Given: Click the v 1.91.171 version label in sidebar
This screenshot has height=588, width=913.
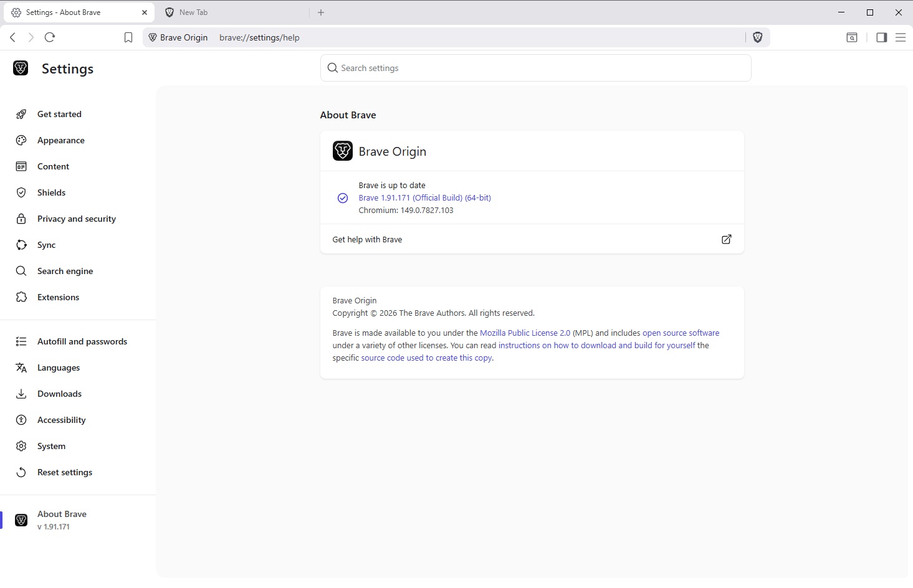Looking at the screenshot, I should 54,527.
